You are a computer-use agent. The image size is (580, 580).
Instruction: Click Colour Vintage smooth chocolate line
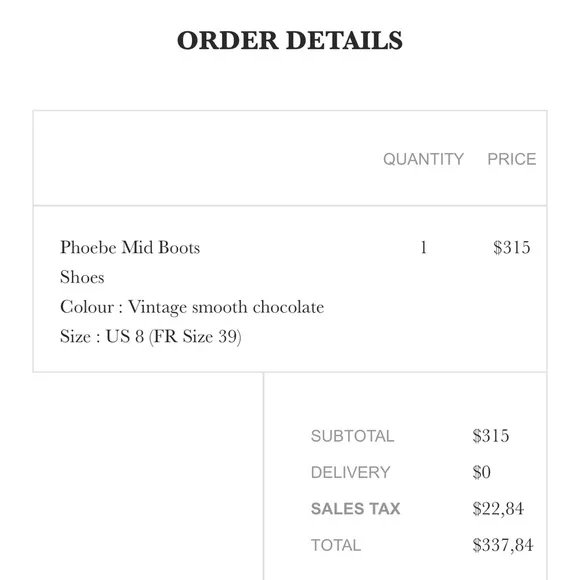(192, 307)
